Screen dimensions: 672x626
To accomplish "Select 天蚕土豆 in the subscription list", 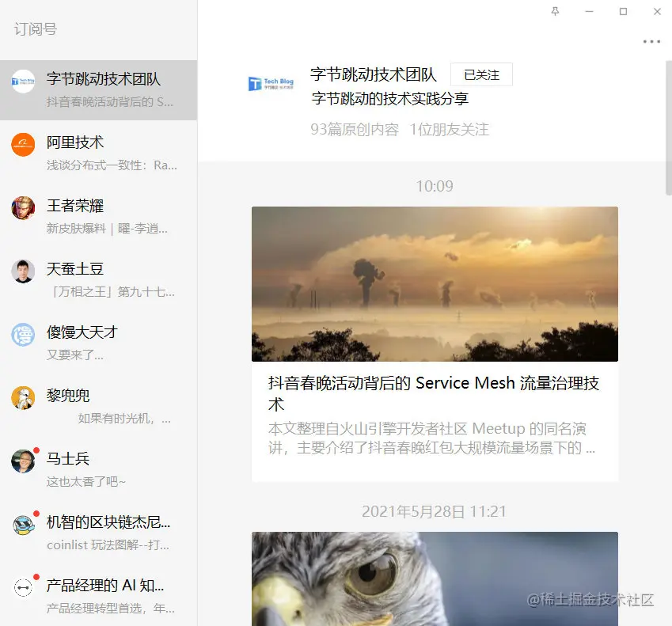I will 99,279.
